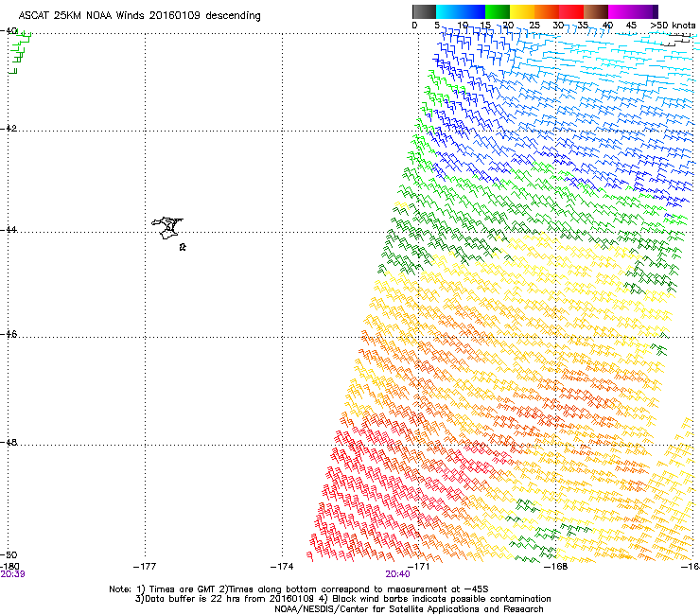Click the '-46' latitude label
The image size is (700, 615).
tap(9, 335)
